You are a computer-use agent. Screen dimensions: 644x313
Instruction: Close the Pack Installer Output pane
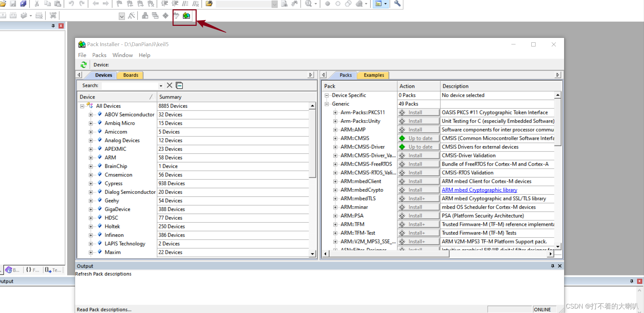[x=560, y=266]
